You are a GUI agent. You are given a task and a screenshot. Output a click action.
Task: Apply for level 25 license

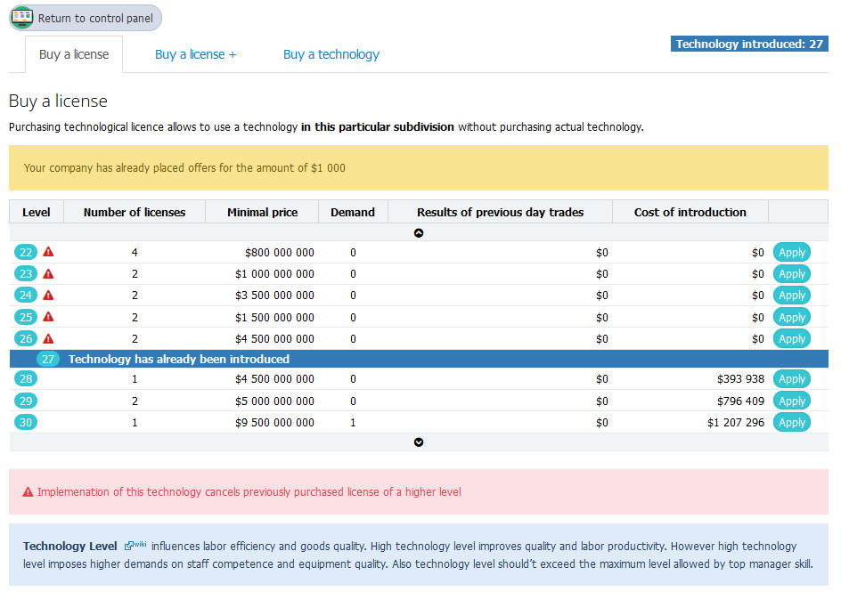pyautogui.click(x=792, y=317)
